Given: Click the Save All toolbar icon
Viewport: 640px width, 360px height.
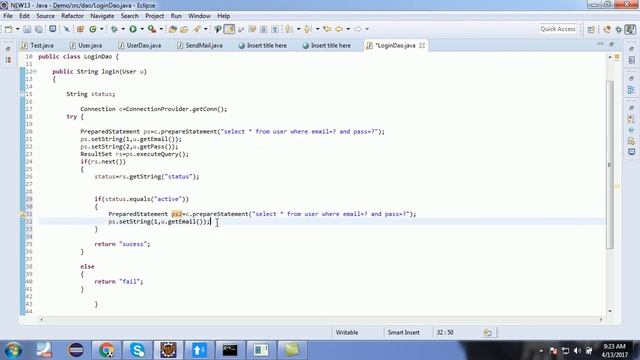Looking at the screenshot, I should pyautogui.click(x=39, y=29).
